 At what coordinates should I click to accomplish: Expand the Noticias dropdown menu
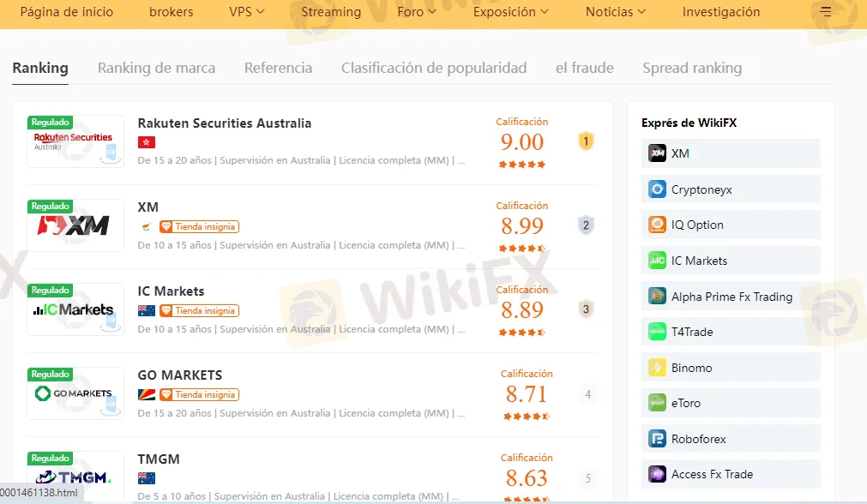(616, 12)
